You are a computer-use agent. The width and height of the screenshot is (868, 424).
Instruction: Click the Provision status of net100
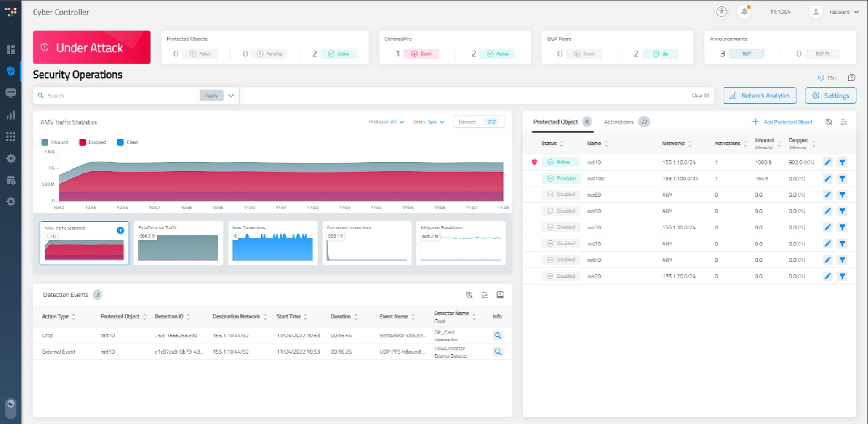click(x=561, y=178)
